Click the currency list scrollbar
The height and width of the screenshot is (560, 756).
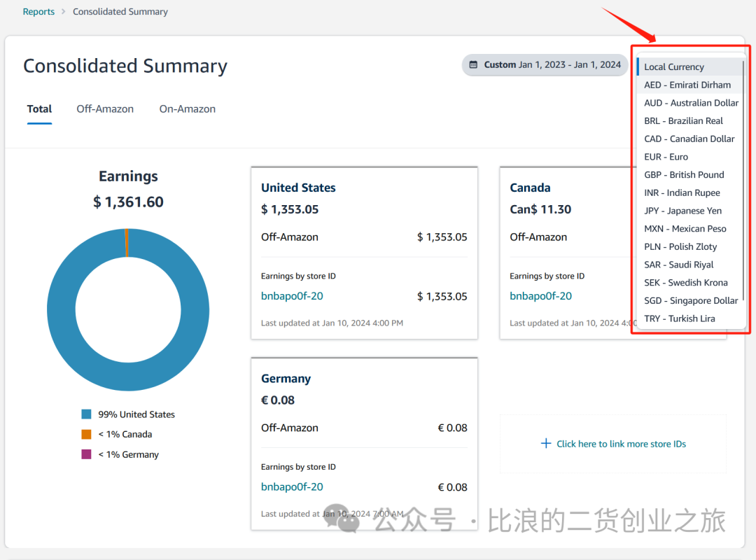743,179
